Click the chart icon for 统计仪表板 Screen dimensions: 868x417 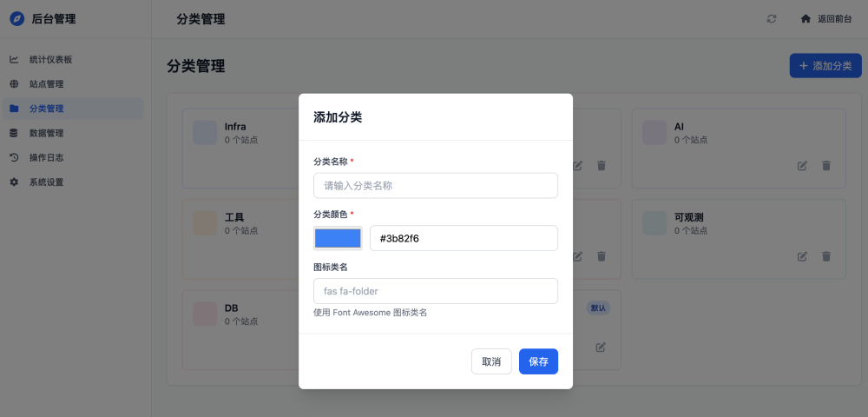click(x=15, y=60)
